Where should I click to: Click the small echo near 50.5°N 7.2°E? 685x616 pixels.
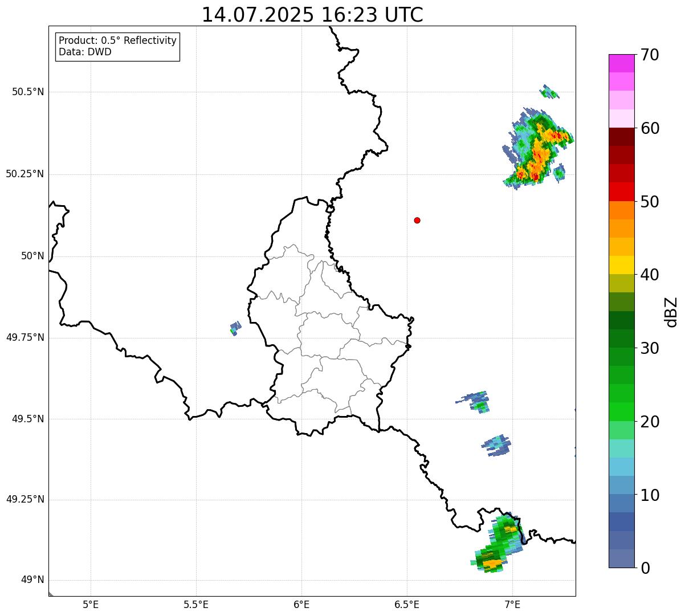coord(549,91)
